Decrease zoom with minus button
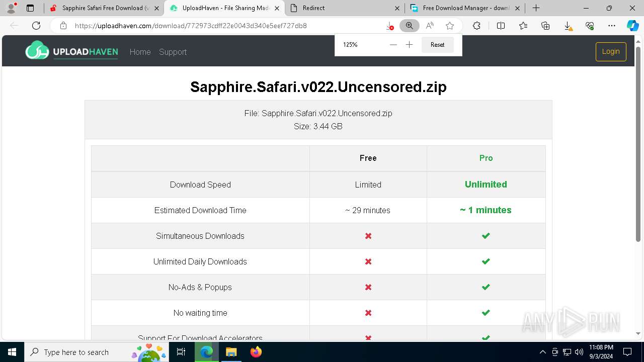The height and width of the screenshot is (362, 644). pos(393,45)
